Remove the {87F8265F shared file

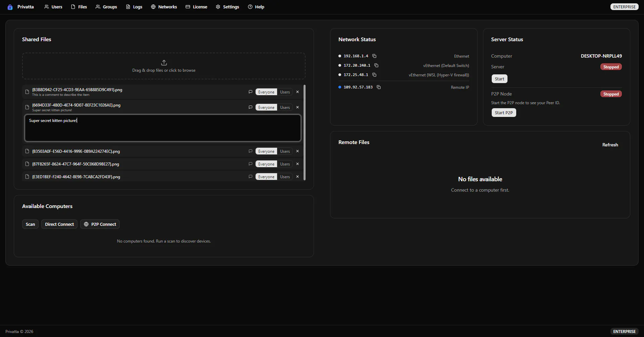pyautogui.click(x=298, y=164)
